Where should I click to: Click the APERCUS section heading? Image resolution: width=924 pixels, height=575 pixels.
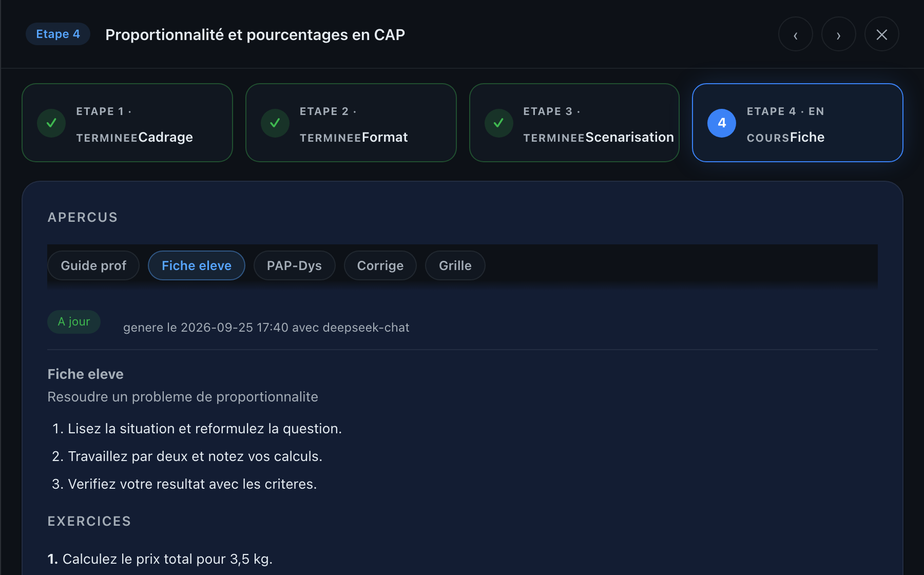pos(83,217)
